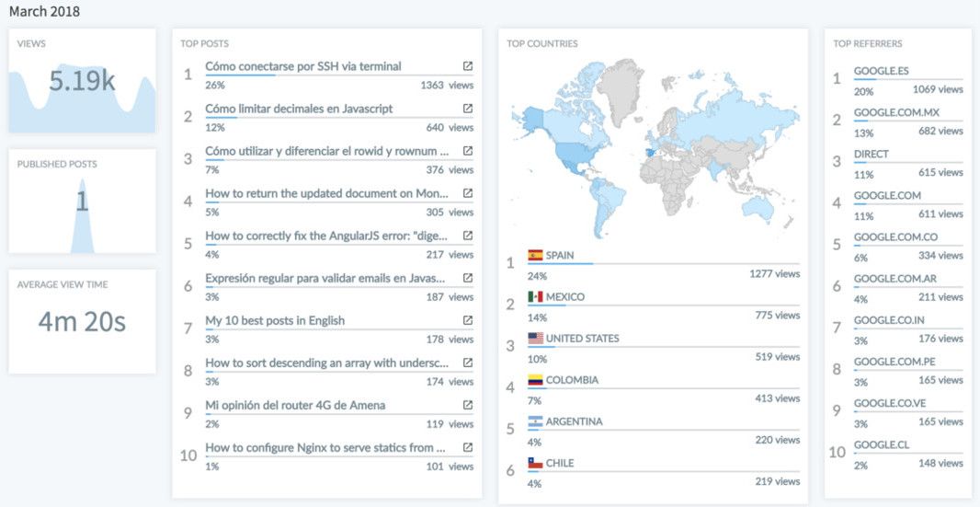
Task: Select the DIRECT referrer entry
Action: coord(908,164)
